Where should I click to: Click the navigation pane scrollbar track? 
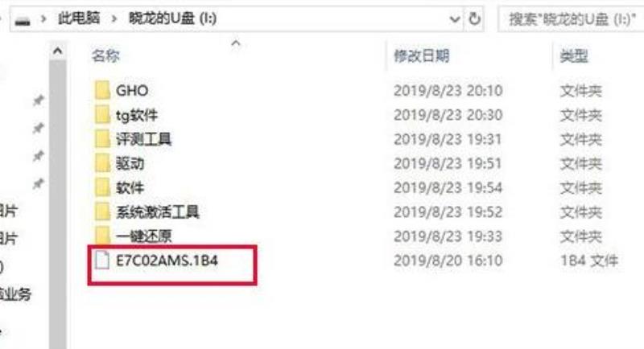pyautogui.click(x=58, y=205)
